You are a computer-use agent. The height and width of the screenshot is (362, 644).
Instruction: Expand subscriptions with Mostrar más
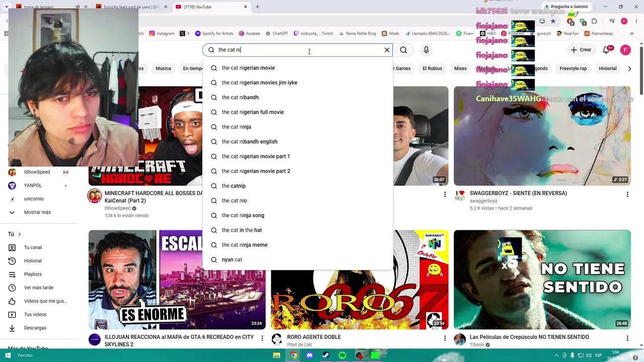coord(38,212)
